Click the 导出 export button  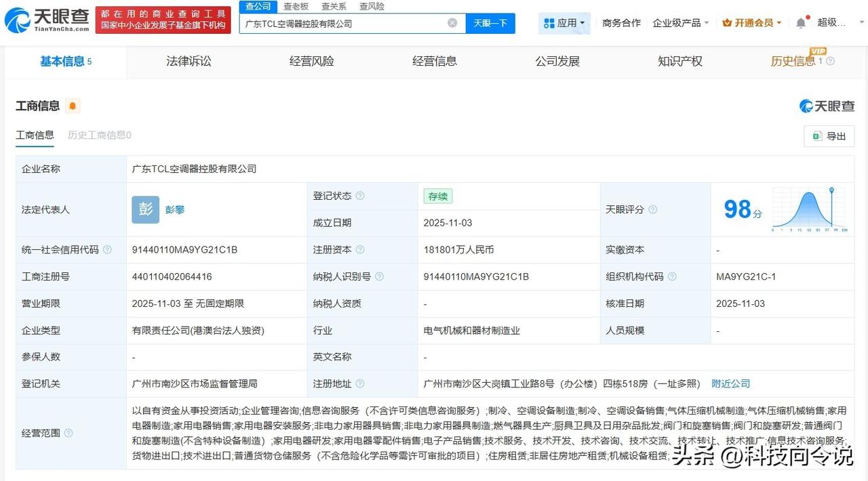829,136
